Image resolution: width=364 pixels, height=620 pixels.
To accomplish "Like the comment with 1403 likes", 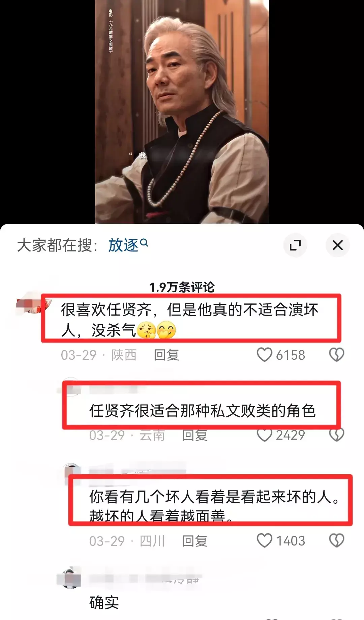I will pos(264,540).
